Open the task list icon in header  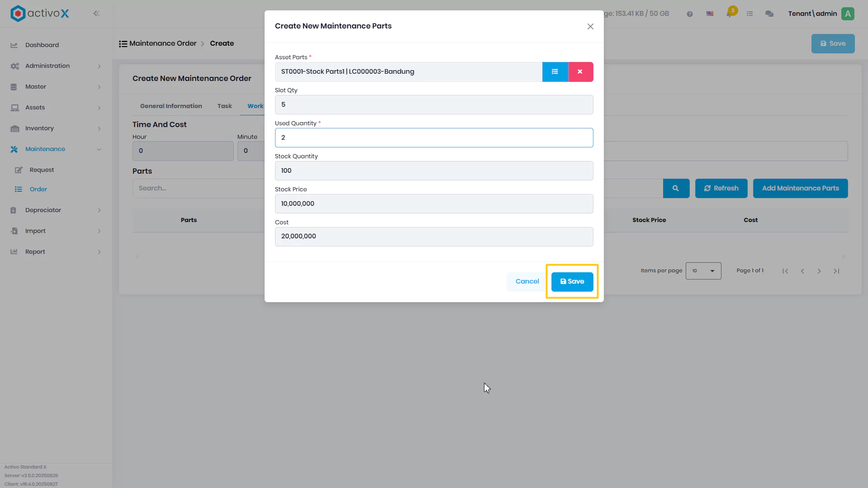[749, 14]
